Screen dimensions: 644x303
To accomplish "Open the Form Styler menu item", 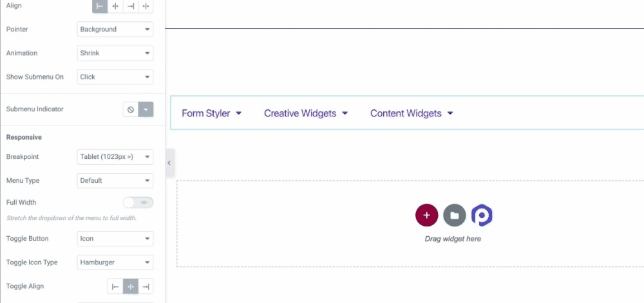I will [211, 113].
